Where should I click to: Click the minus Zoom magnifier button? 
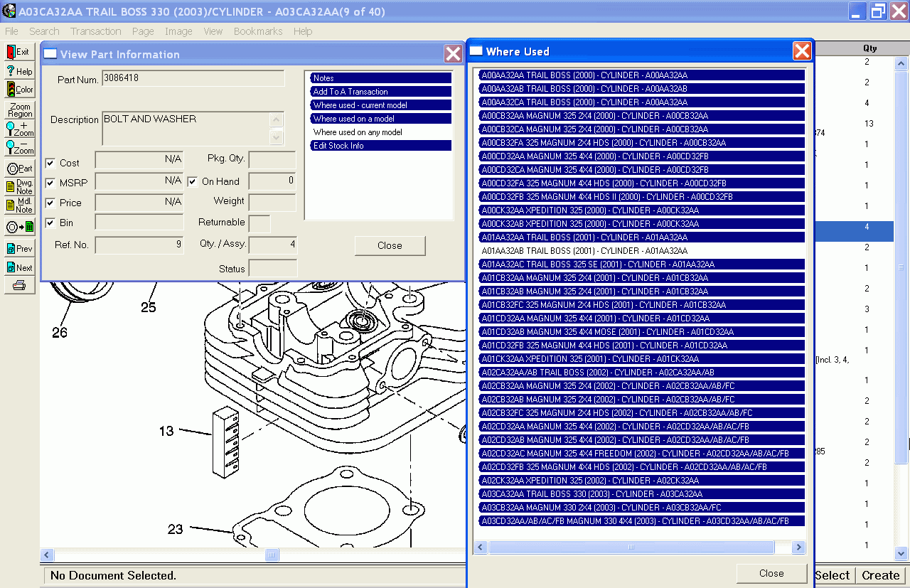point(20,147)
